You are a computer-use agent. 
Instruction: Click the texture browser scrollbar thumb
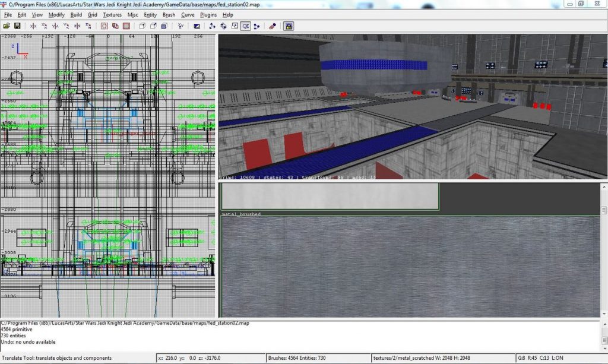604,210
